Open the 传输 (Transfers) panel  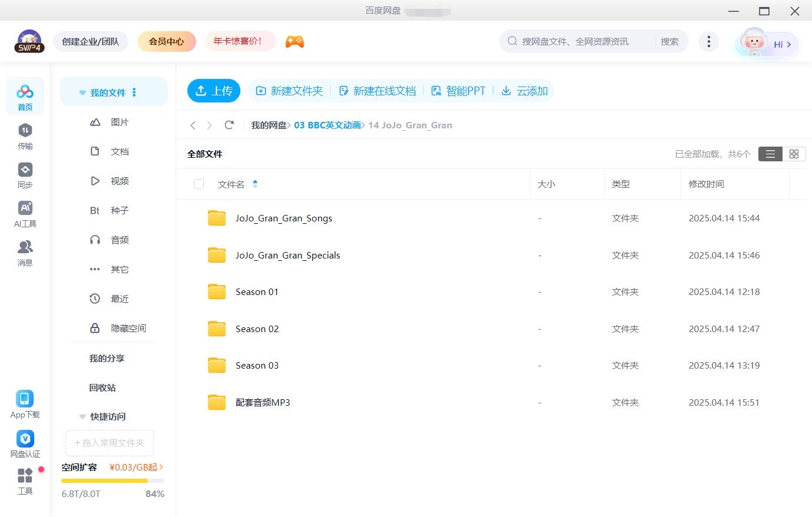(25, 135)
